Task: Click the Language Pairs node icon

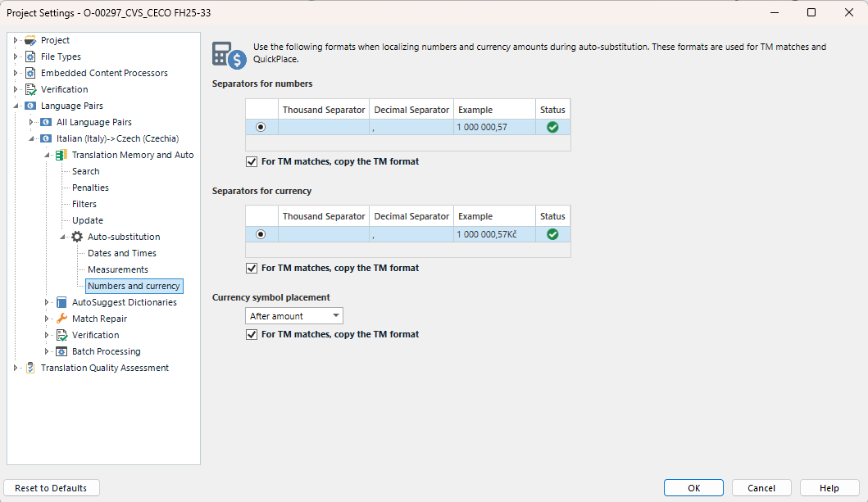Action: 30,106
